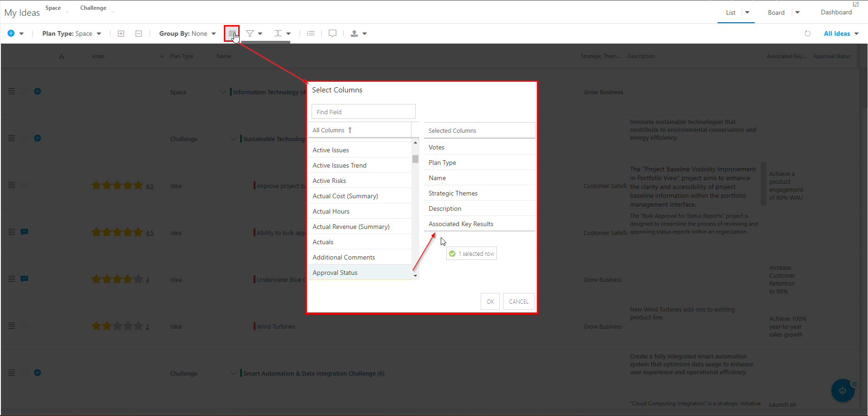Click the Refresh circular arrow icon
Screen dimensions: 868x416
(x=808, y=33)
